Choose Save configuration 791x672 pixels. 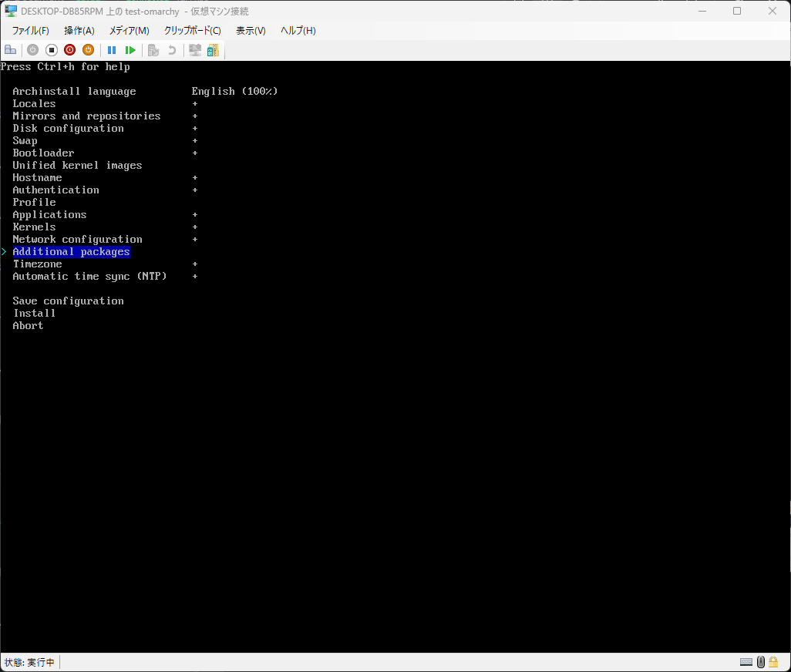pyautogui.click(x=68, y=301)
